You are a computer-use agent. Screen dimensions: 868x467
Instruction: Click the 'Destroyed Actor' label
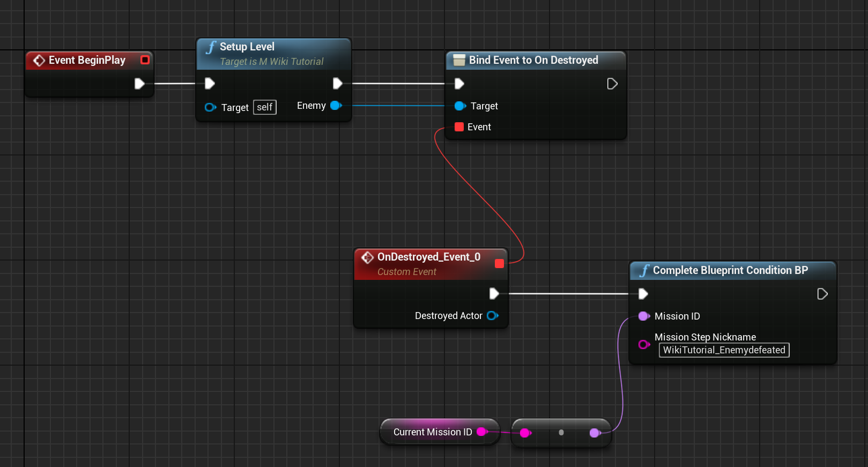pos(449,316)
